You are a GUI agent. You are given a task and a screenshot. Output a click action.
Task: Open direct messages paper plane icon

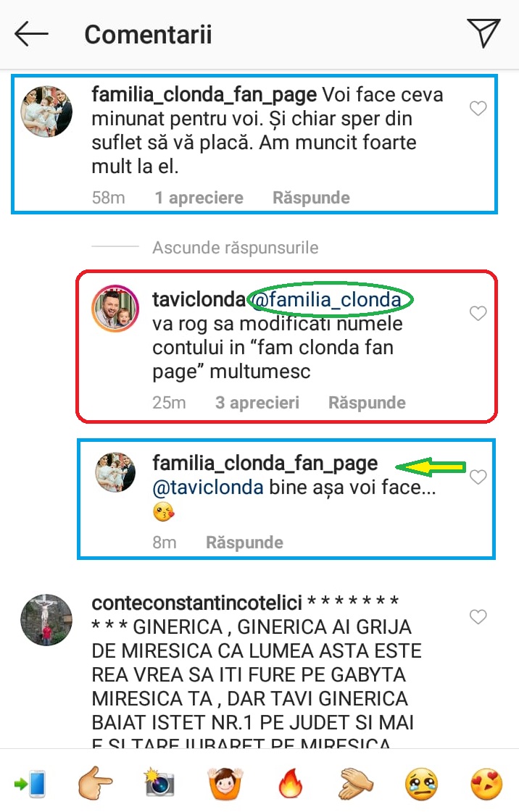483,33
